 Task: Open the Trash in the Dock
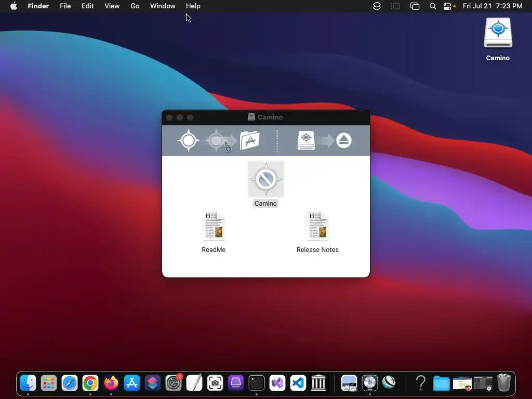(504, 382)
